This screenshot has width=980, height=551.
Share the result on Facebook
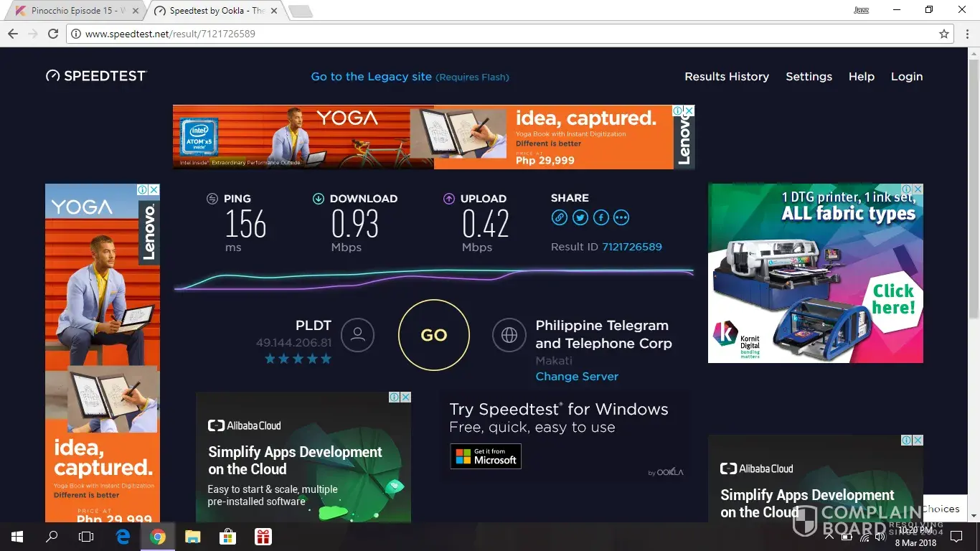(600, 217)
